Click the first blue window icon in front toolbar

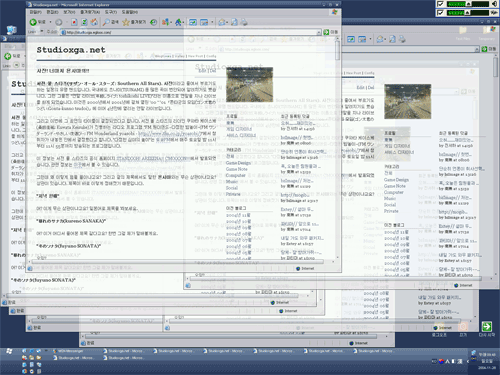(193, 22)
